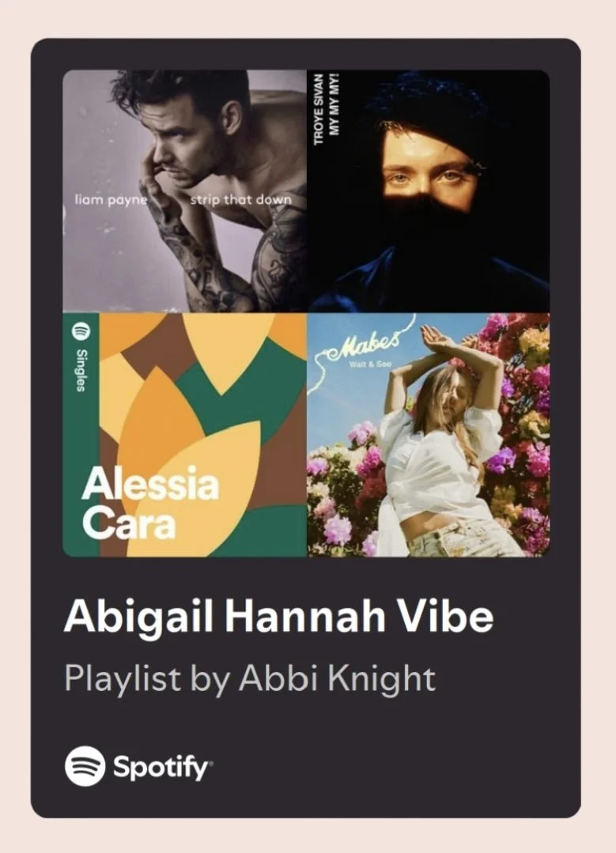The image size is (616, 853).
Task: Click the 'Wait & See' subtitle text
Action: coord(371,364)
